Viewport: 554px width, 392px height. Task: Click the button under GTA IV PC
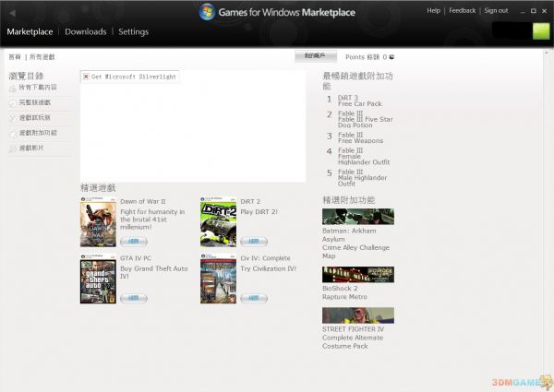click(133, 298)
